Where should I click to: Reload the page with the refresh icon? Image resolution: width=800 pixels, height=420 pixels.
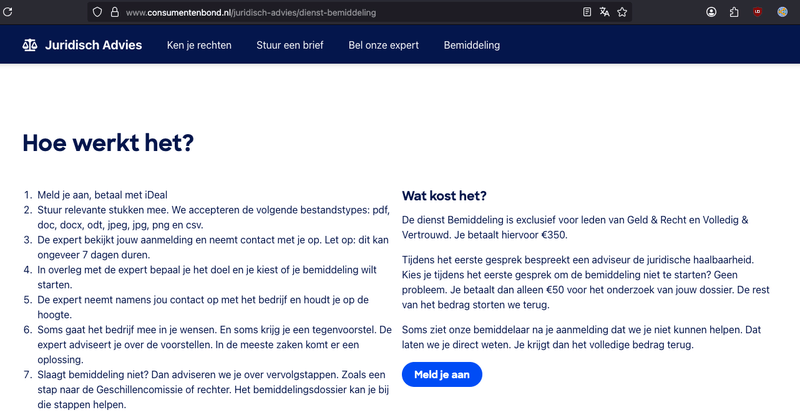(7, 12)
